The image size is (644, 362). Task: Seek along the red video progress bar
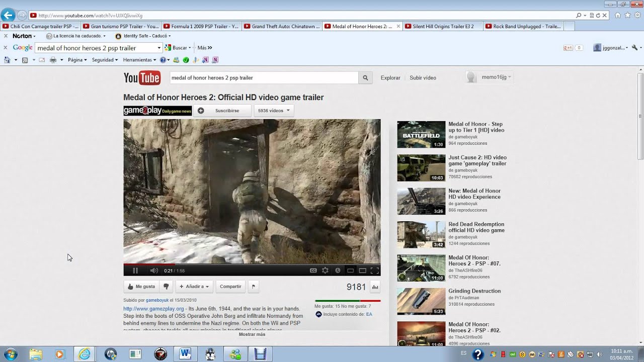pyautogui.click(x=252, y=264)
